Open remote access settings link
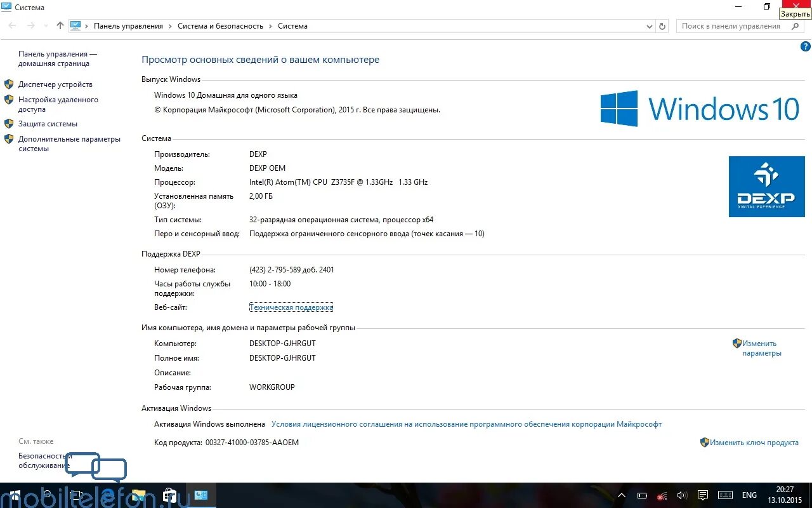Viewport: 812px width, 508px height. (58, 104)
